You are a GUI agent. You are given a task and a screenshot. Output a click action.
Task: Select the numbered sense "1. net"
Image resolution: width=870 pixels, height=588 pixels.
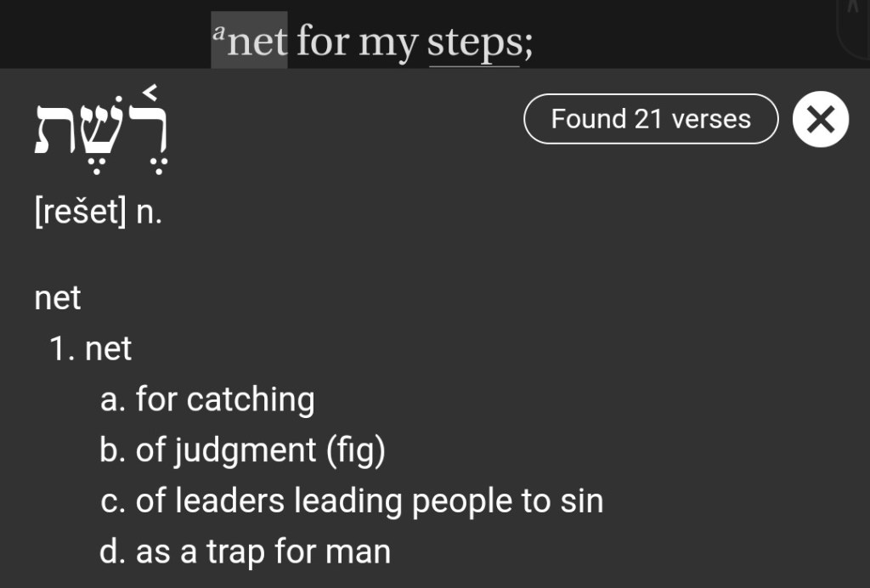91,348
